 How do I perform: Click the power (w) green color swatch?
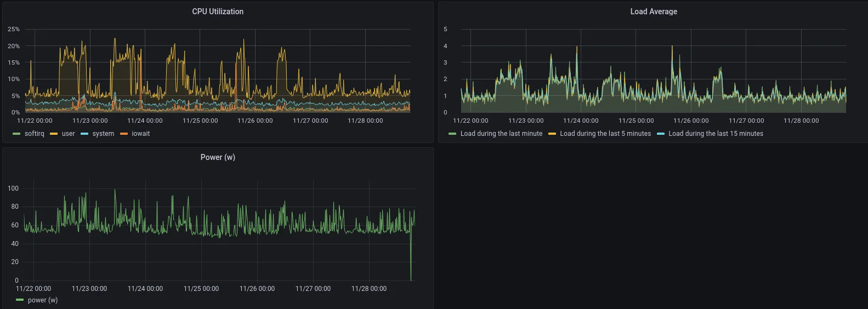[x=20, y=300]
